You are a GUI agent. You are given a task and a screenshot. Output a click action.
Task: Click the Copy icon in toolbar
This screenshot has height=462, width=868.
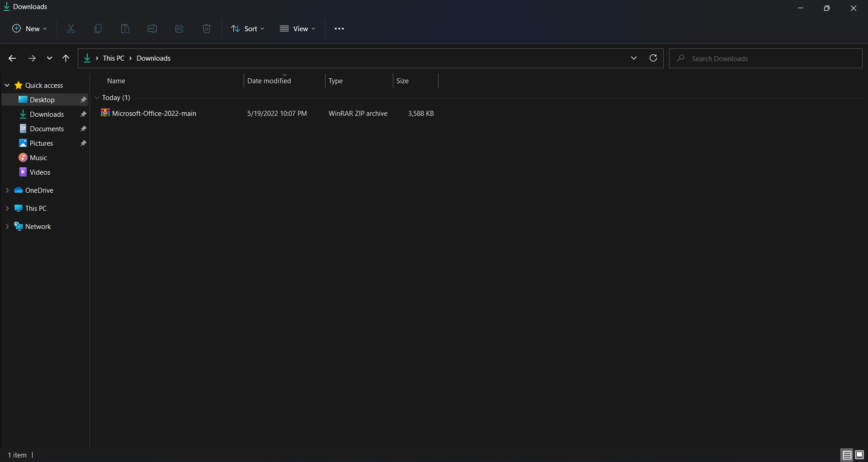coord(98,29)
